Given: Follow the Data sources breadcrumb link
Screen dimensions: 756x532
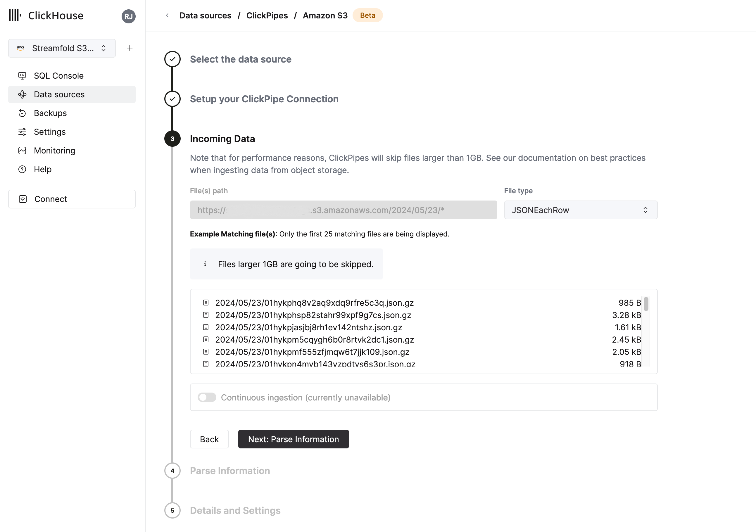Looking at the screenshot, I should click(205, 15).
